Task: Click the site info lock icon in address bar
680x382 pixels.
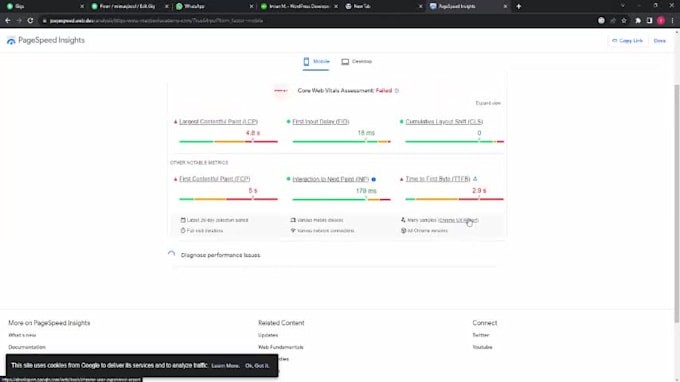Action: 44,20
